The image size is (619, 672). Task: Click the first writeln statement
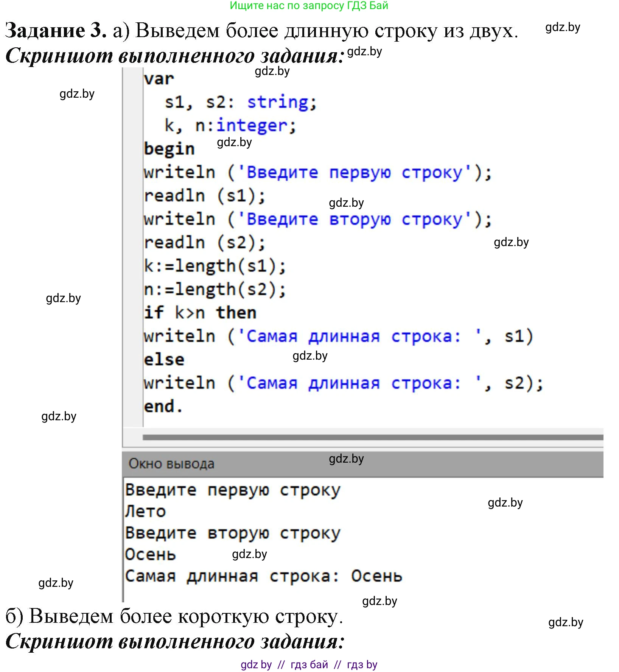pos(318,172)
